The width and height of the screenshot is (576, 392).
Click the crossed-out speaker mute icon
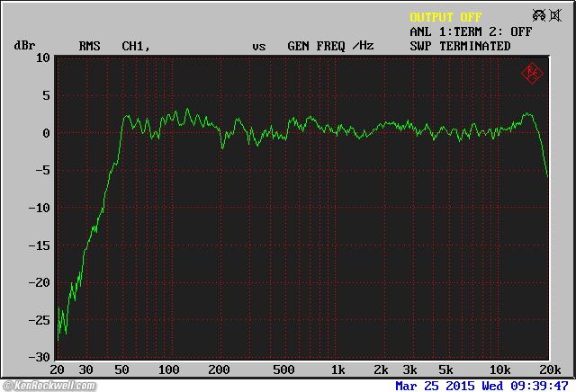(x=555, y=15)
